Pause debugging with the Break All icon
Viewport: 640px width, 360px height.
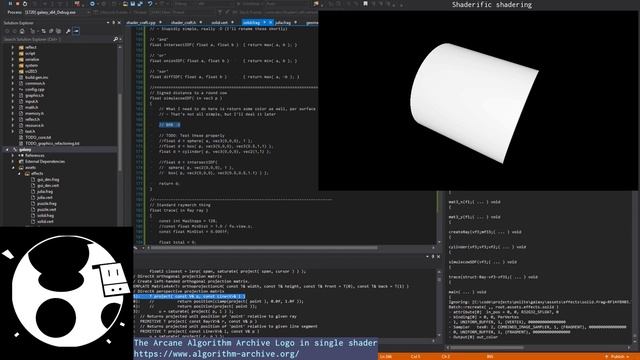10,4
